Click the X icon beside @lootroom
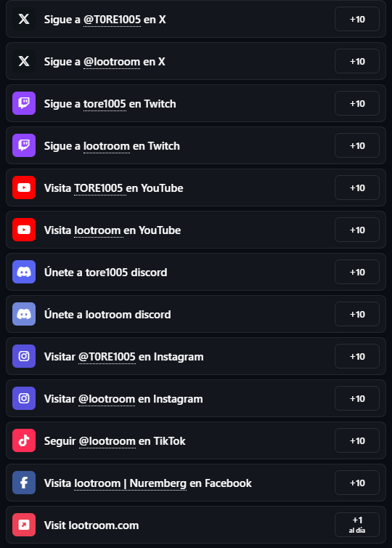 24,61
